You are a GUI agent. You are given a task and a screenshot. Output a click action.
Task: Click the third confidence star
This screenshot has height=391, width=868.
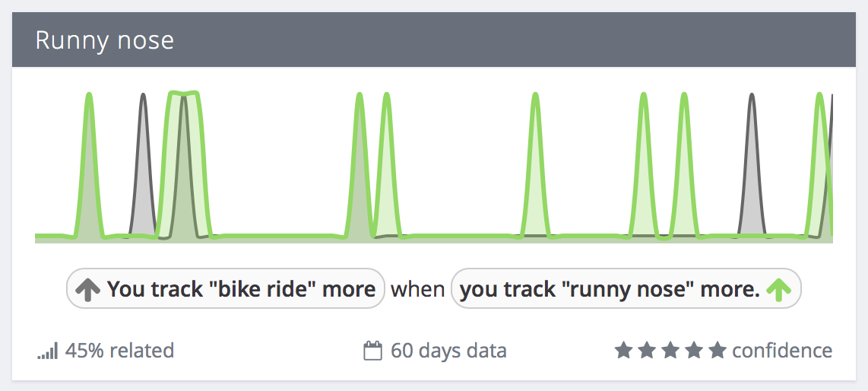tap(670, 350)
